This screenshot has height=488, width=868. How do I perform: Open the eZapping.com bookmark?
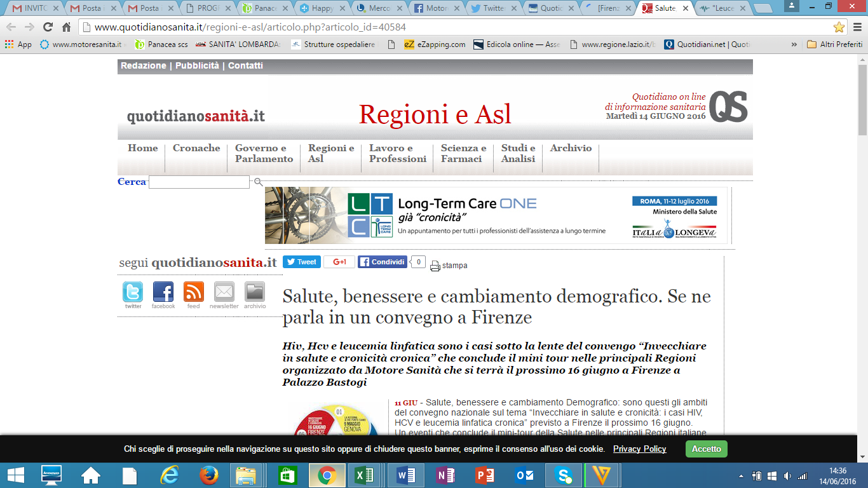[435, 44]
